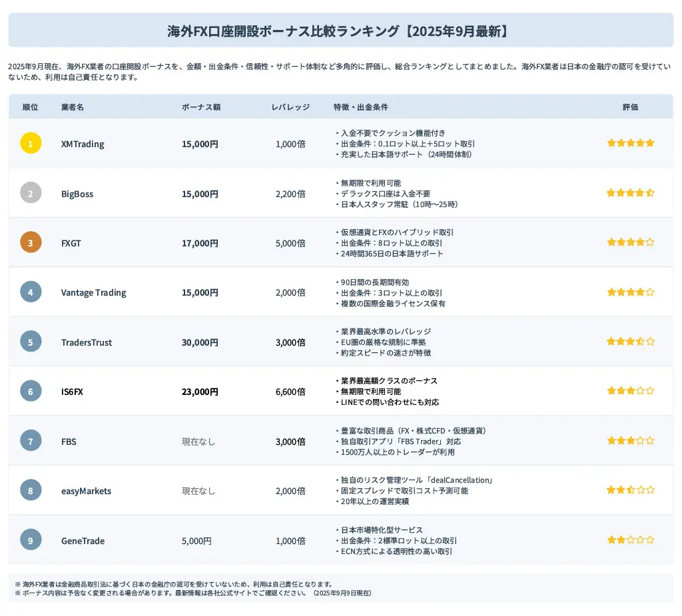The image size is (682, 616).
Task: Click the silver rank 2 badge
Action: [31, 192]
